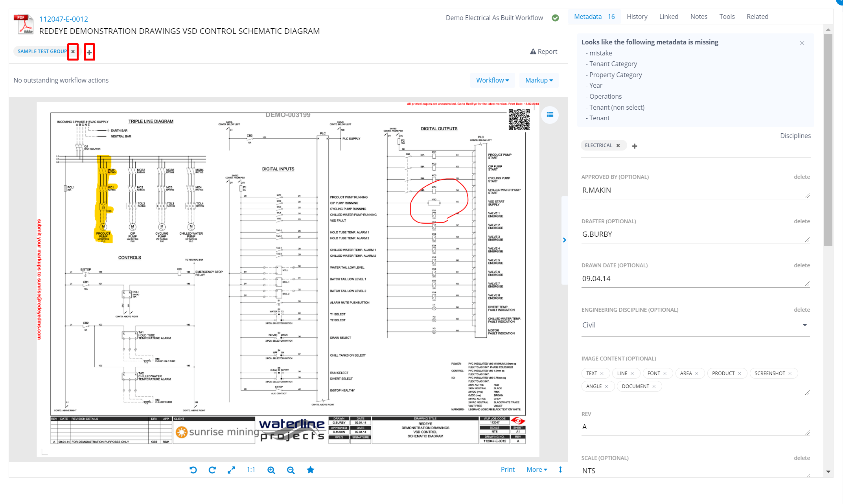The image size is (843, 504).
Task: Open the More dropdown menu
Action: coord(537,469)
